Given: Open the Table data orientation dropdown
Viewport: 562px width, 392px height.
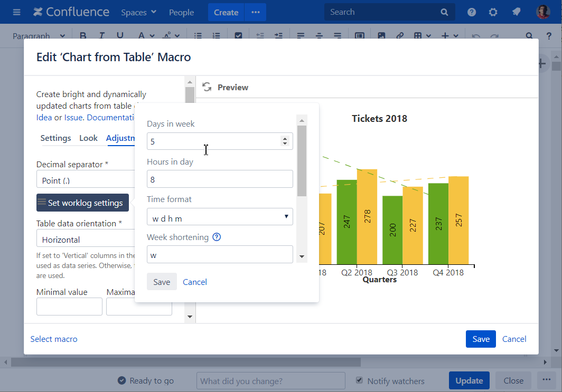Looking at the screenshot, I should pos(85,240).
